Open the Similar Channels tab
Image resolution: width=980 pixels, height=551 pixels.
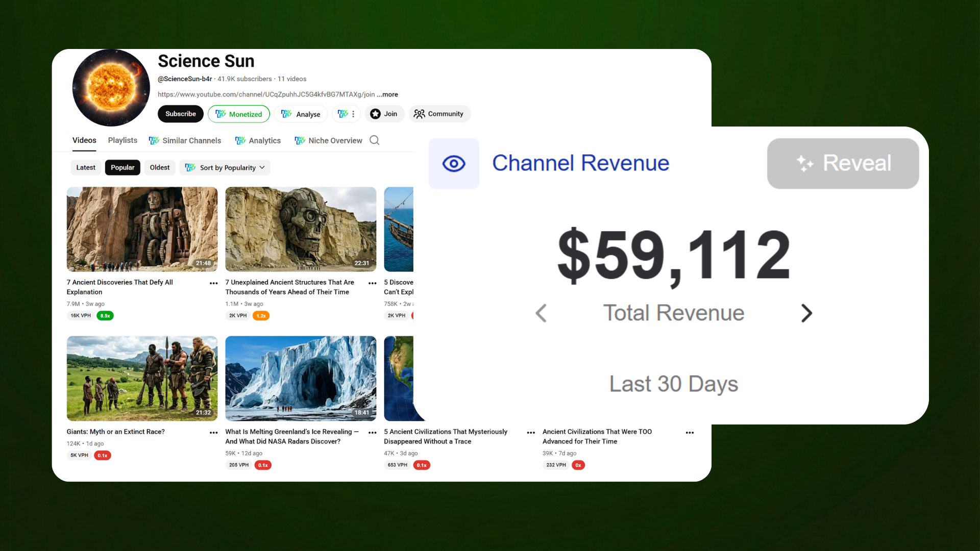(x=185, y=140)
